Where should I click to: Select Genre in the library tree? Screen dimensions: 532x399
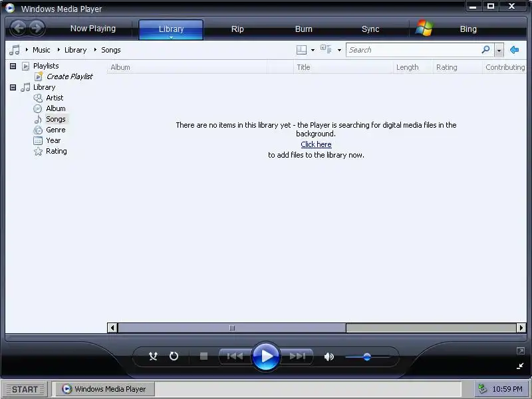[x=56, y=130]
